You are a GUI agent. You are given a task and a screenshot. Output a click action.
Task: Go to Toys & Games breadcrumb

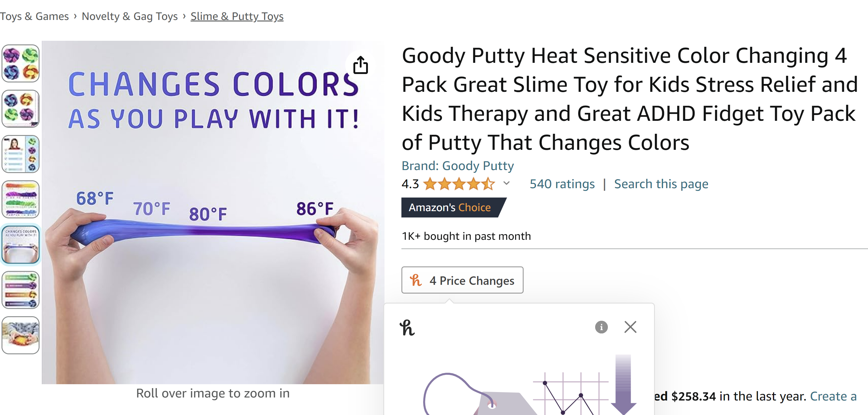tap(34, 16)
